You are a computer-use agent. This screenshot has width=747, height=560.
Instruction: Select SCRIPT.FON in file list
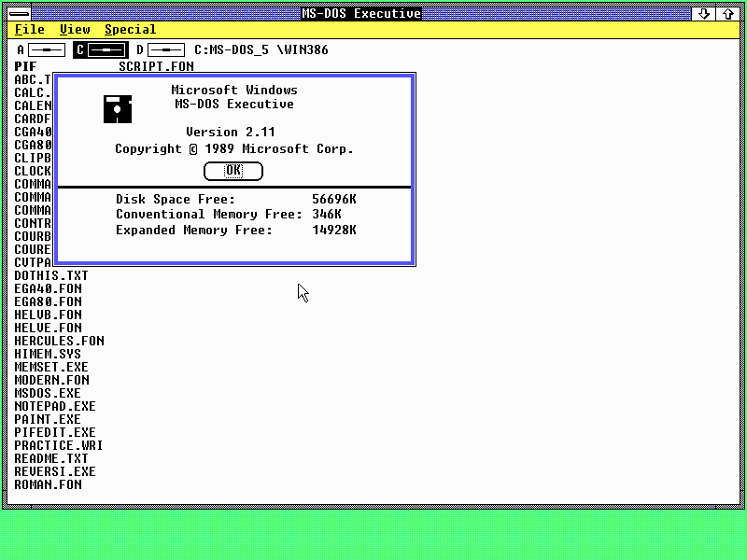pos(156,66)
